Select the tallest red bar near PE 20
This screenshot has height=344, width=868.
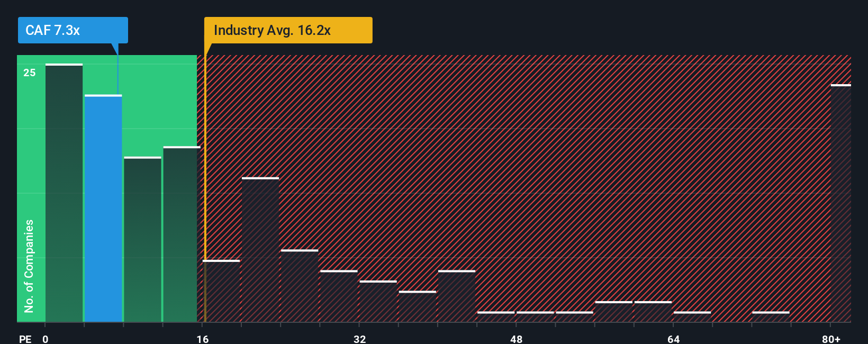click(260, 250)
